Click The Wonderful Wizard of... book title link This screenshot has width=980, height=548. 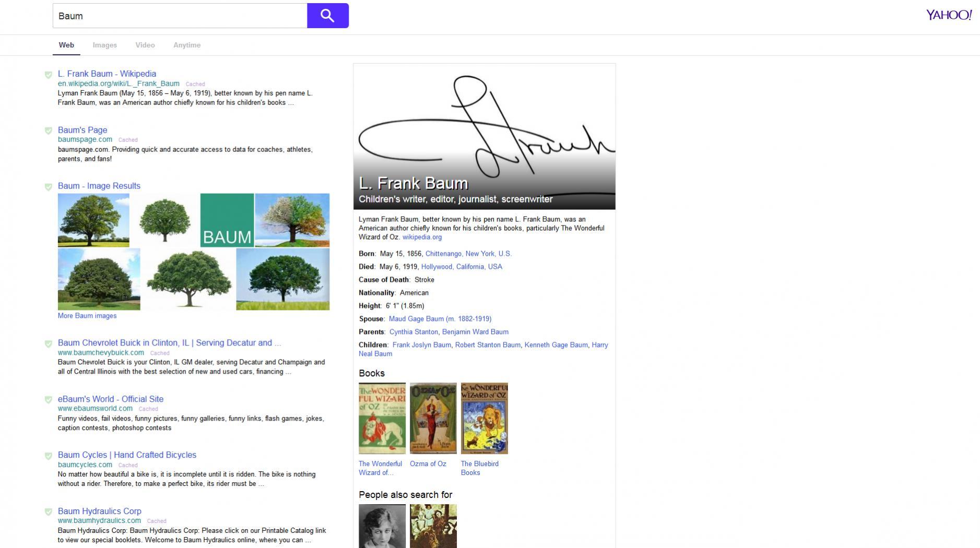[x=380, y=468]
